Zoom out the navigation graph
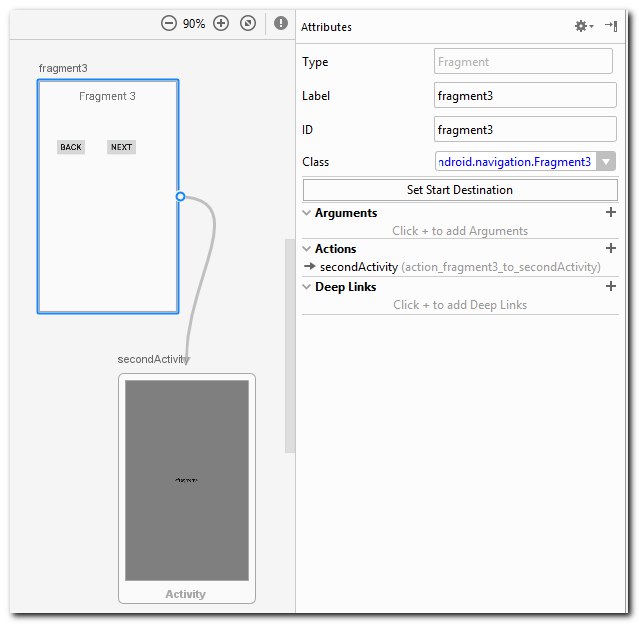 pyautogui.click(x=168, y=23)
